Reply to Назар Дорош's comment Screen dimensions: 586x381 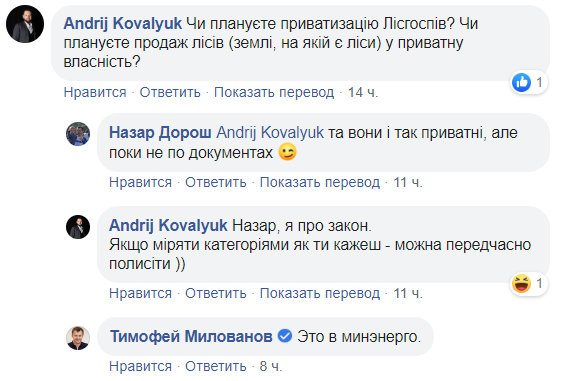tap(216, 182)
